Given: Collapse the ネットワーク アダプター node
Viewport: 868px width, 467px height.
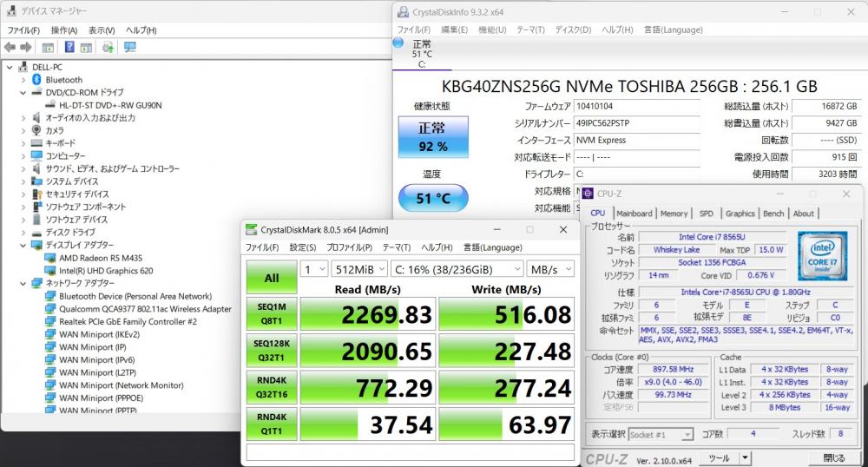Looking at the screenshot, I should pyautogui.click(x=23, y=283).
